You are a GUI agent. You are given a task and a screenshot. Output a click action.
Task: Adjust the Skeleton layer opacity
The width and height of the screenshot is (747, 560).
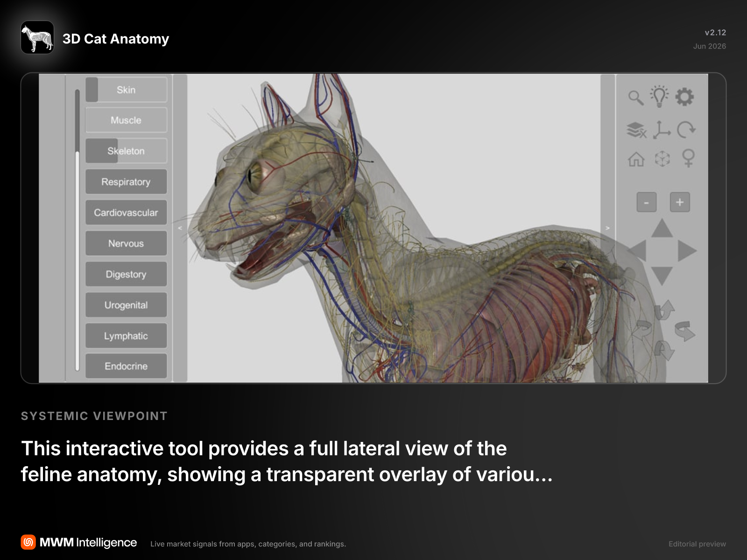point(126,151)
